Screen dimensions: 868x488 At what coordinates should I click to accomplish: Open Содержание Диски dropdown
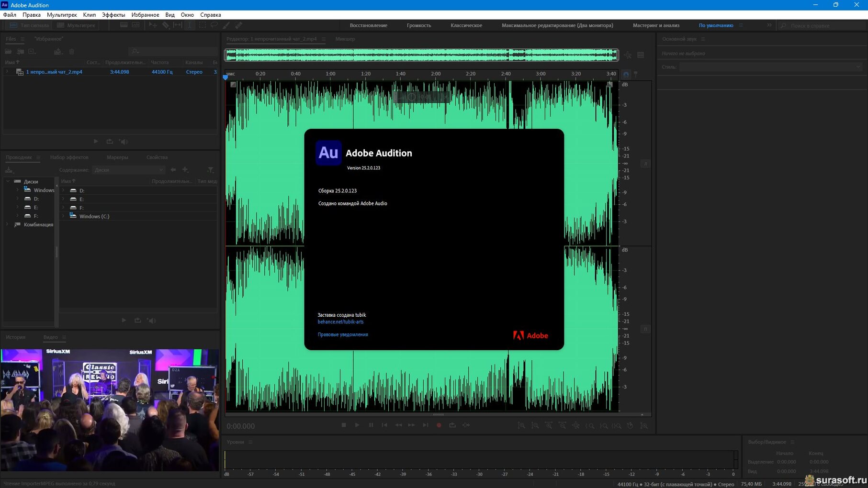[129, 170]
